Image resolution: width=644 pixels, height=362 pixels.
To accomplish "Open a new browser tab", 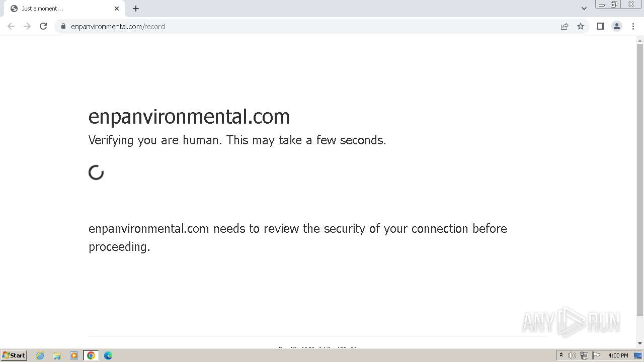I will (x=136, y=9).
